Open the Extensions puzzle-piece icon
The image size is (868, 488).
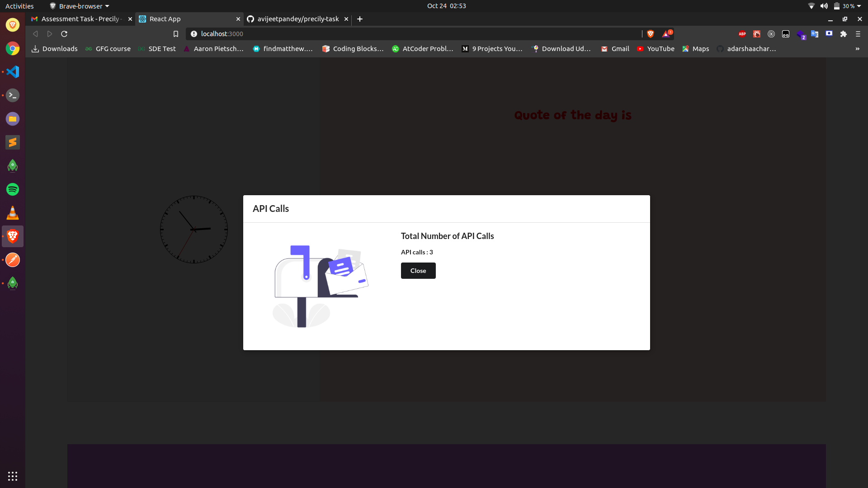tap(844, 34)
